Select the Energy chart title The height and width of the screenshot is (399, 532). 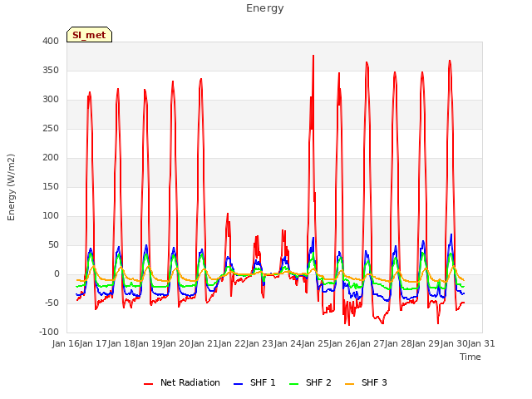pyautogui.click(x=265, y=8)
